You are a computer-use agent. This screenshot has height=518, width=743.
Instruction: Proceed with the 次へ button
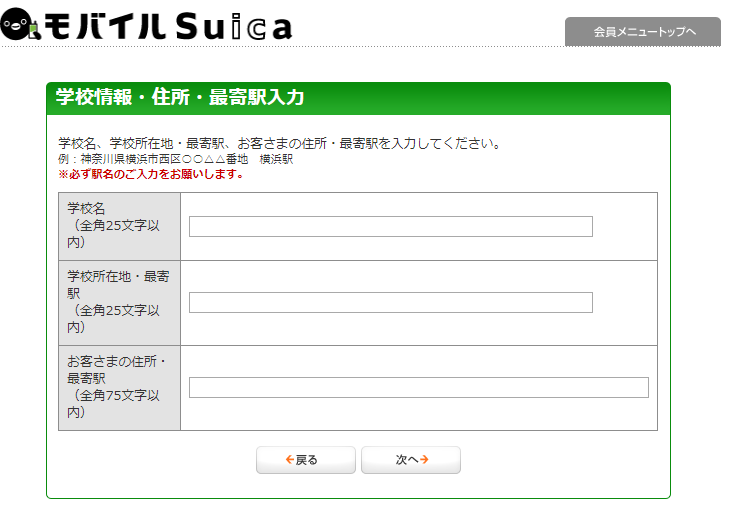pos(411,460)
